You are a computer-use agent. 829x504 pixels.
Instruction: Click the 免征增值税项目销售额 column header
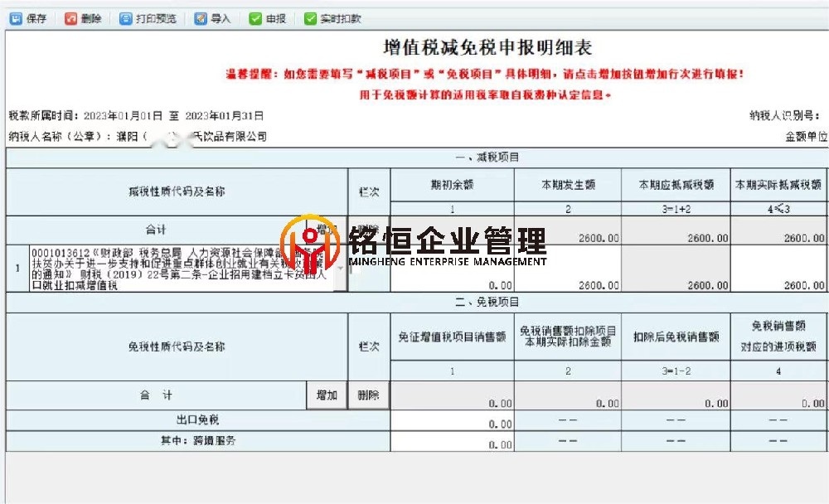[452, 337]
